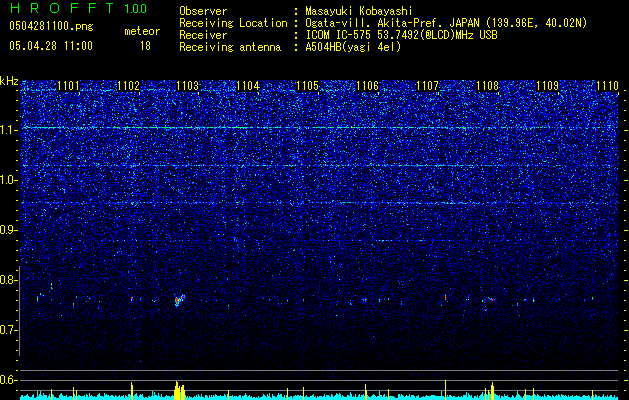The height and width of the screenshot is (400, 629).
Task: Click the 1110 time marker
Action: click(x=607, y=86)
